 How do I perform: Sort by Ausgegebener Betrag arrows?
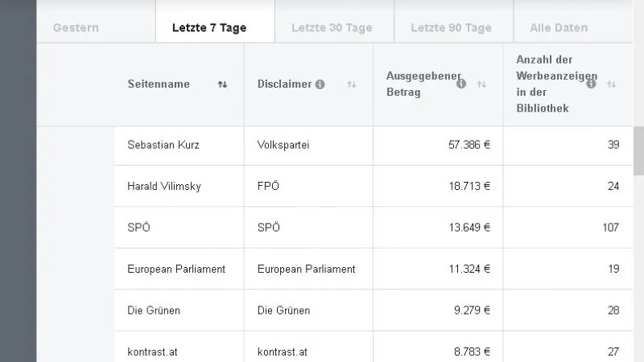coord(481,84)
